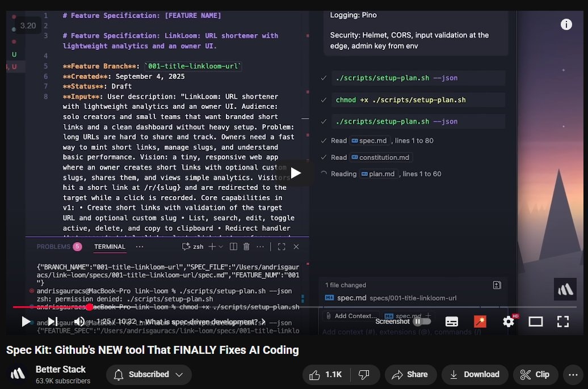This screenshot has width=588, height=389.
Task: Open the Subscribed notification dropdown
Action: [x=149, y=374]
